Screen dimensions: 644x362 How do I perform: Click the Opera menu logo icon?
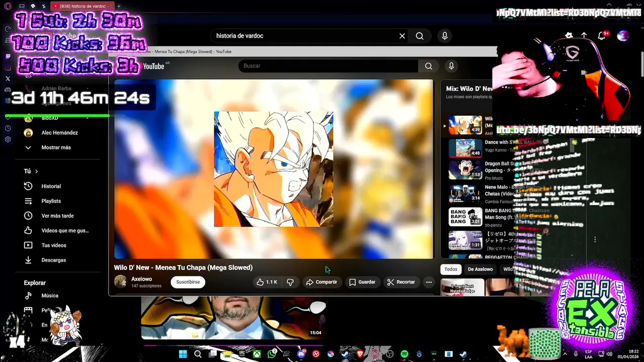pos(8,6)
